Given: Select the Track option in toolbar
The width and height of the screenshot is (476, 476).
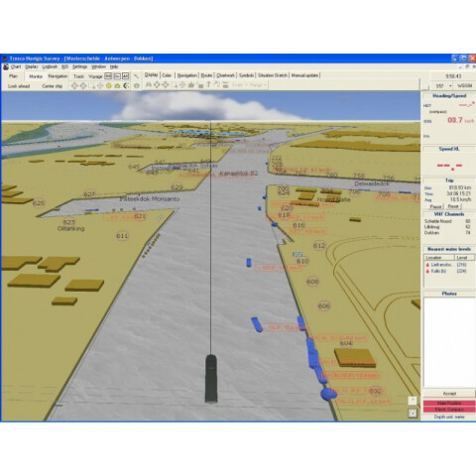Looking at the screenshot, I should (x=78, y=76).
